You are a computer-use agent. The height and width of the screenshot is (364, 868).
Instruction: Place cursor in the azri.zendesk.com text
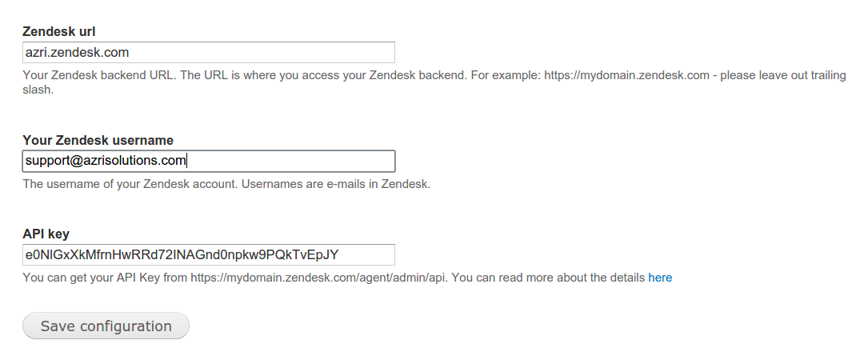(x=78, y=53)
